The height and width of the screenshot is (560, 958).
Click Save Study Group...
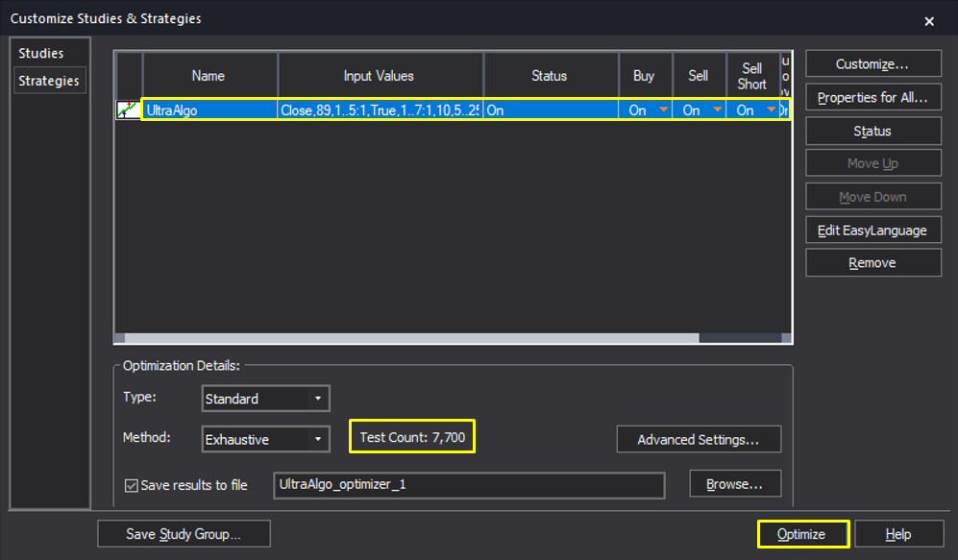click(184, 534)
